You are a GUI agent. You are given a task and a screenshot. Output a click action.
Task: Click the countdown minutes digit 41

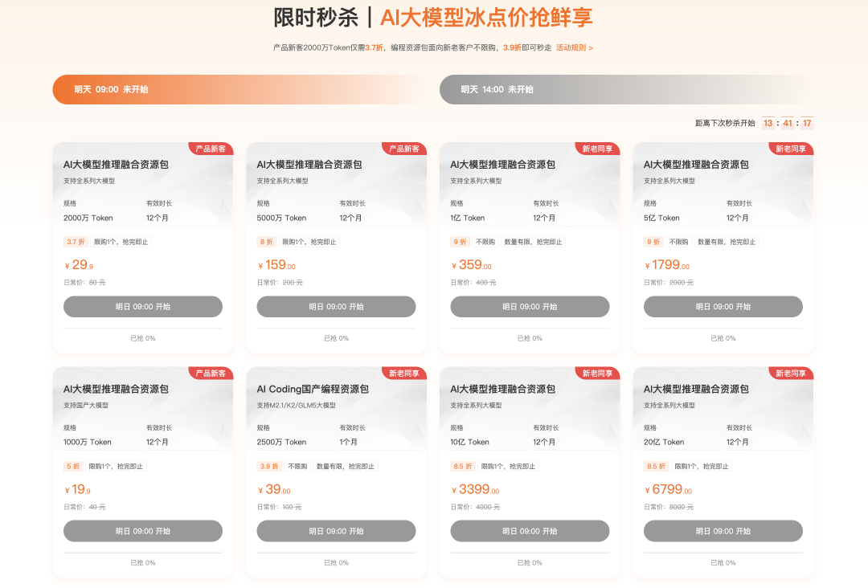coord(788,123)
